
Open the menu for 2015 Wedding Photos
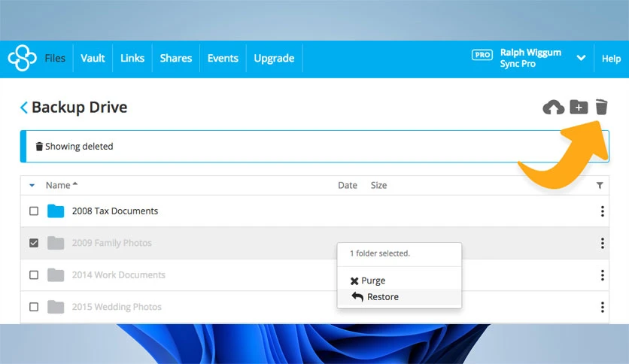click(x=603, y=307)
